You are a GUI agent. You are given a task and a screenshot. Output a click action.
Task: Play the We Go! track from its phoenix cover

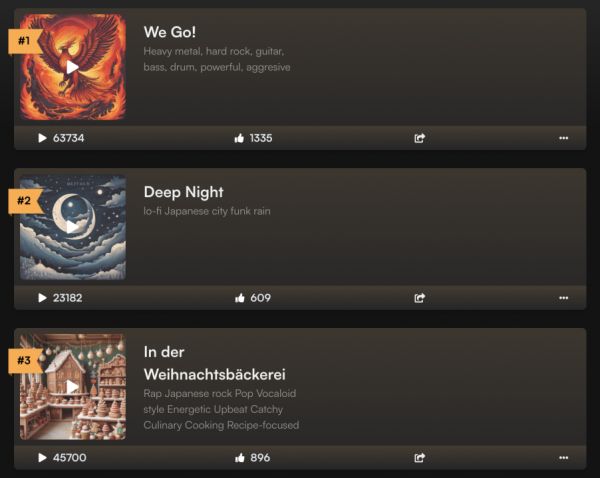73,67
